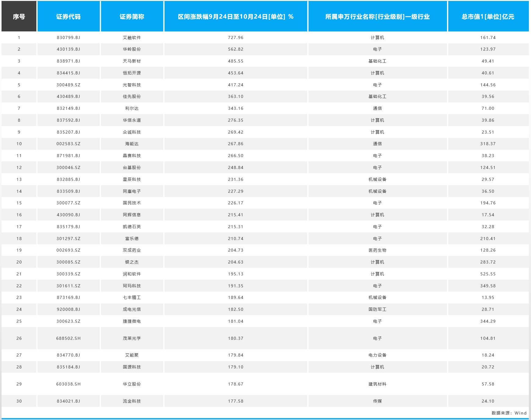Click the 所属申万行业名称 column header
The image size is (531, 420).
point(377,16)
